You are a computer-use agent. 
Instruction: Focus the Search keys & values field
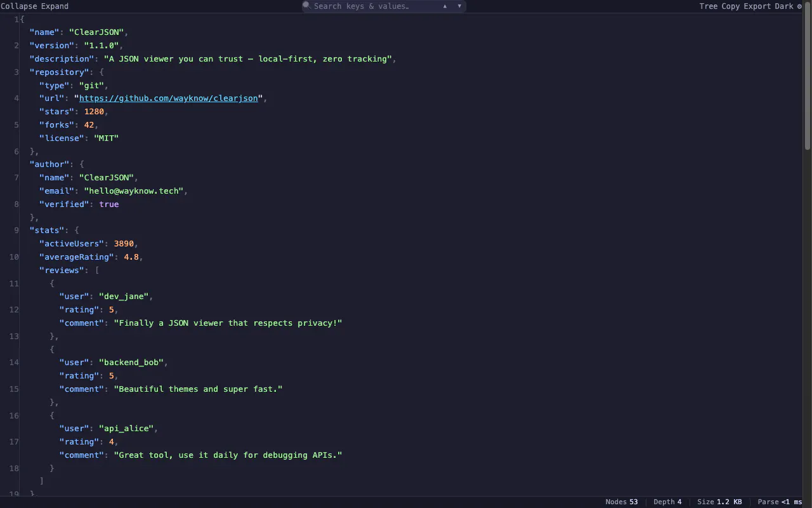click(374, 6)
